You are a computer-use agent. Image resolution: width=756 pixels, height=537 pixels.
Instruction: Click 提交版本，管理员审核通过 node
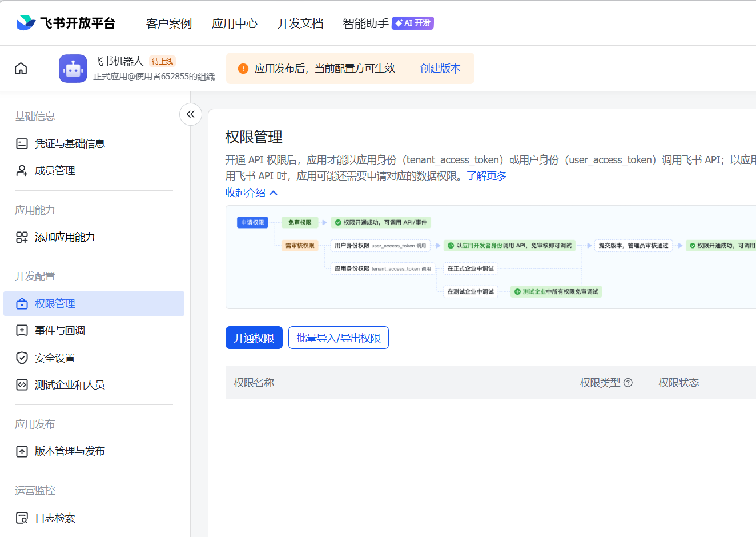pos(633,246)
